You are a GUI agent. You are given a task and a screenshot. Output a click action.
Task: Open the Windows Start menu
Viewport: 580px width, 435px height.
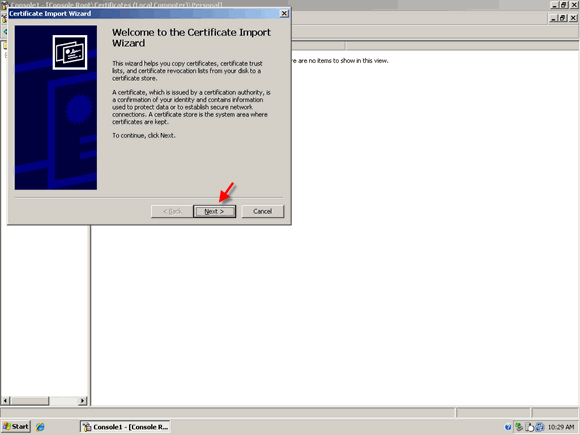[x=16, y=426]
